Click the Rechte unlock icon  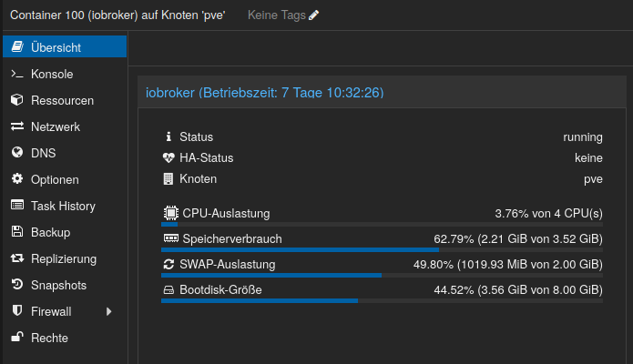click(16, 338)
